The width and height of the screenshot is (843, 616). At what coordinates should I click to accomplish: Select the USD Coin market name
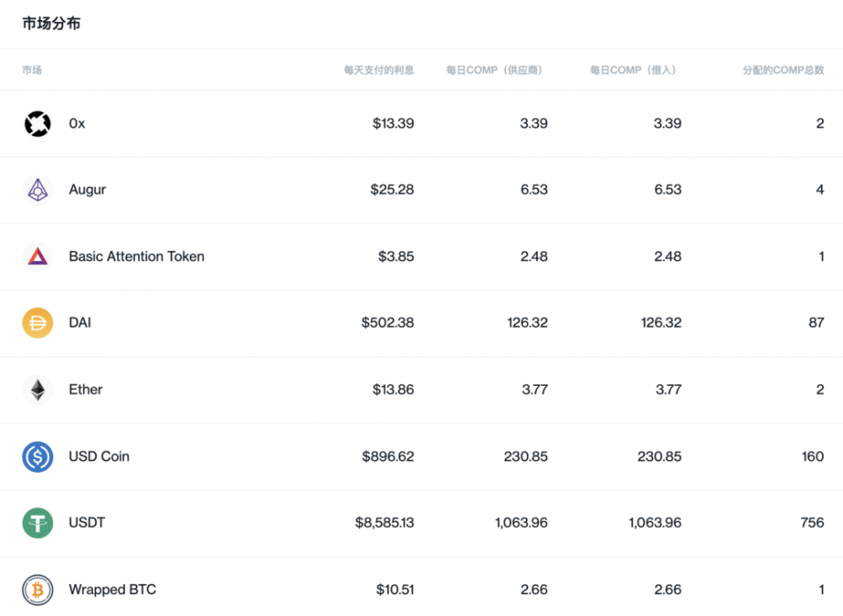[x=99, y=456]
